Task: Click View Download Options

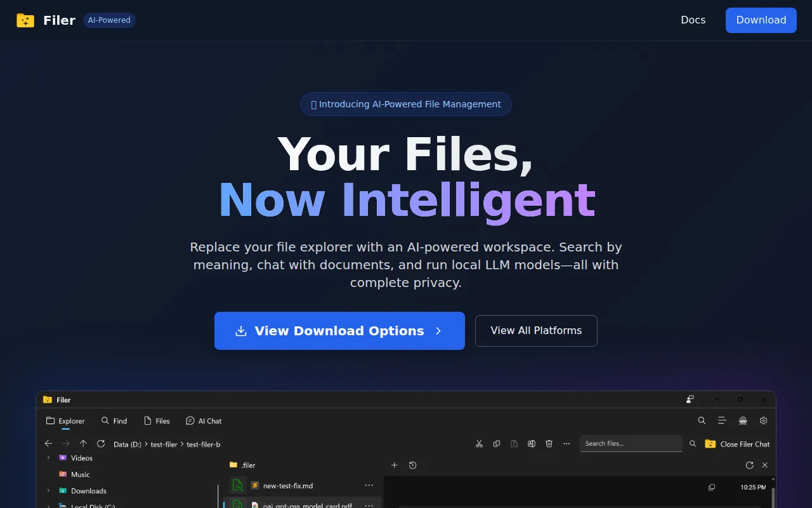Action: tap(339, 331)
